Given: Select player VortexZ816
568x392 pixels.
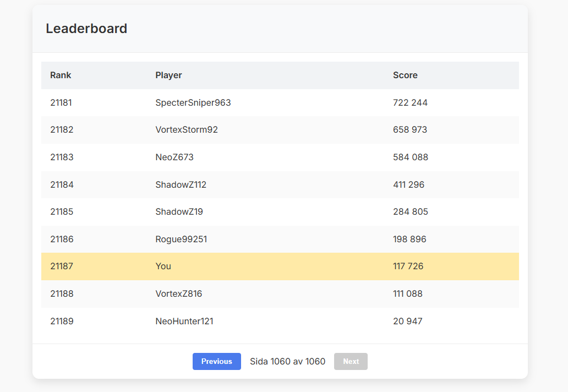Looking at the screenshot, I should point(179,294).
